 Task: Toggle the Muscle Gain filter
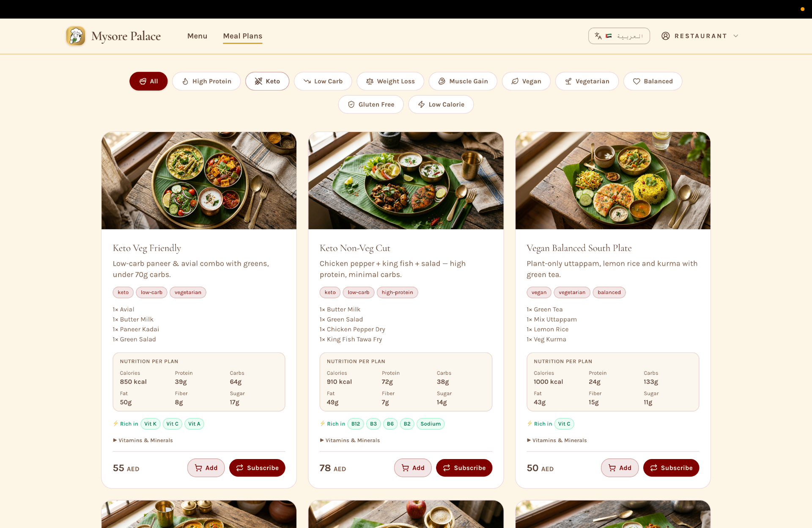[463, 81]
